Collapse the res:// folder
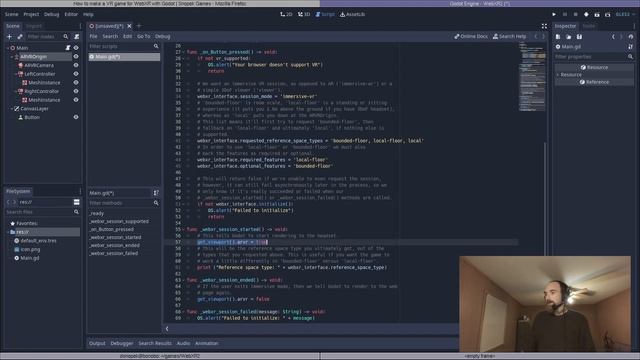This screenshot has height=360, width=640. pyautogui.click(x=8, y=232)
